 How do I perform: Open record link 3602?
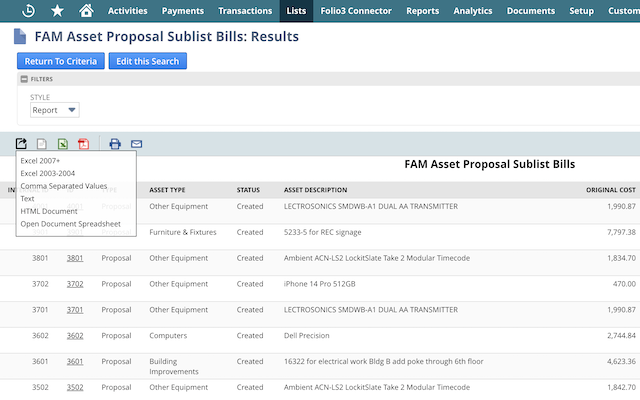click(75, 336)
